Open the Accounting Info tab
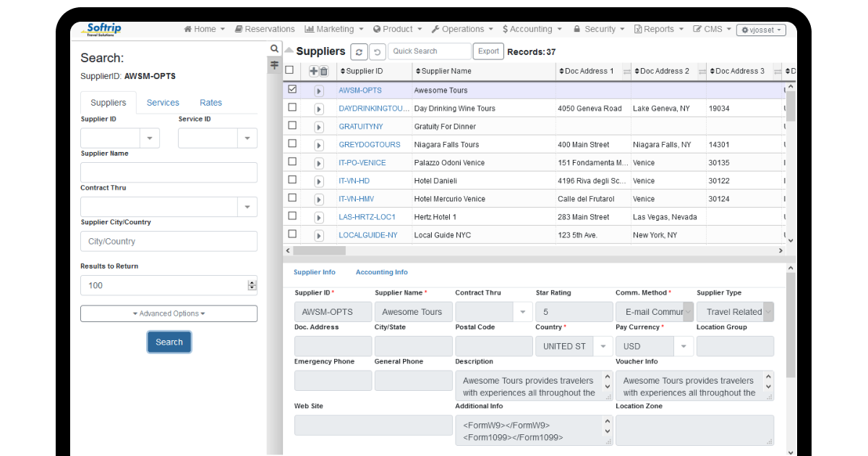Image resolution: width=868 pixels, height=456 pixels. click(x=381, y=272)
